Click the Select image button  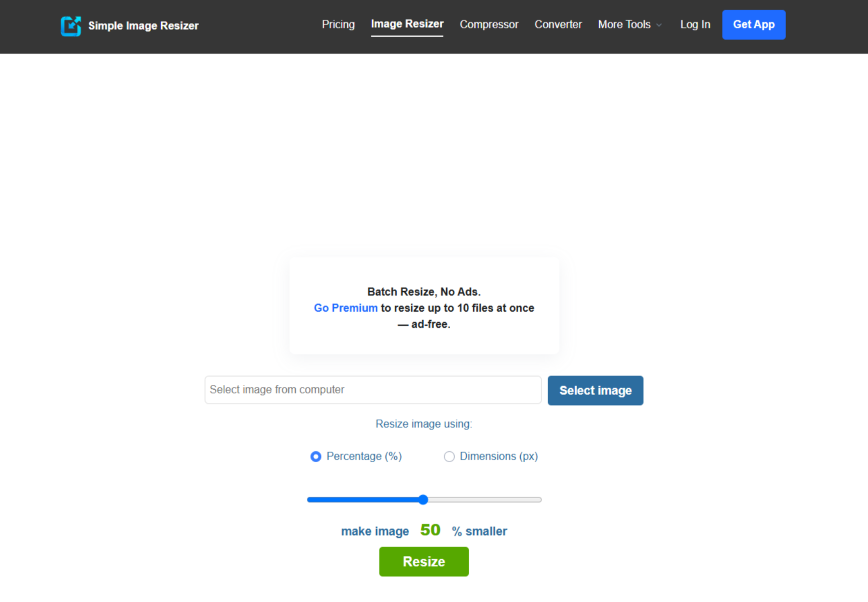[x=595, y=390]
